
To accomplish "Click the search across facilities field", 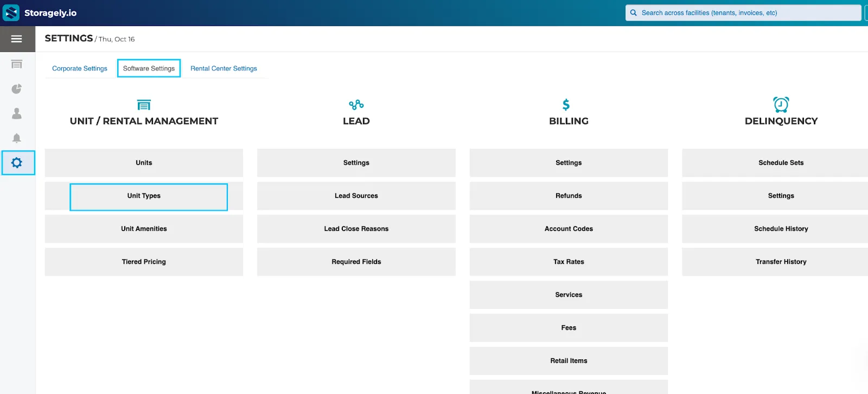I will pyautogui.click(x=743, y=12).
